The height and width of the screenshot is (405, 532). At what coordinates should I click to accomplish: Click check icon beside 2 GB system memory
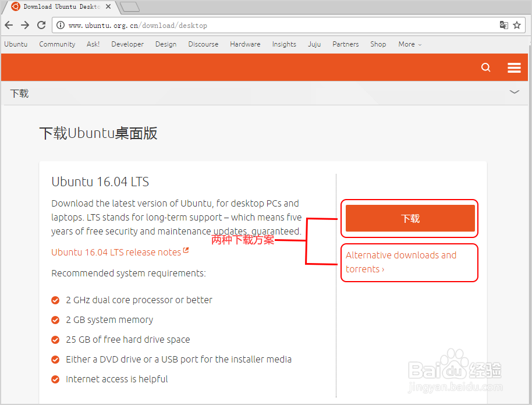point(55,320)
